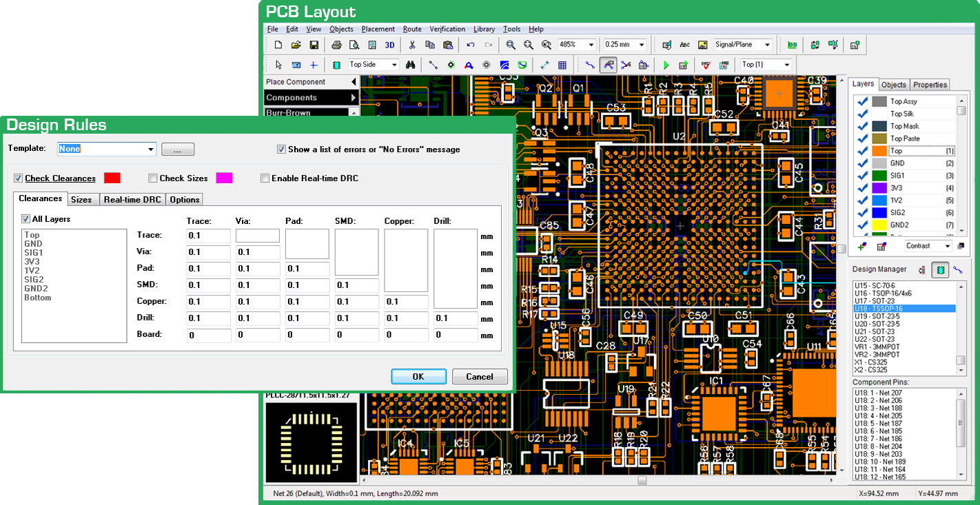This screenshot has height=505, width=980.
Task: Enable the Real-time DRC checkbox
Action: pos(265,178)
